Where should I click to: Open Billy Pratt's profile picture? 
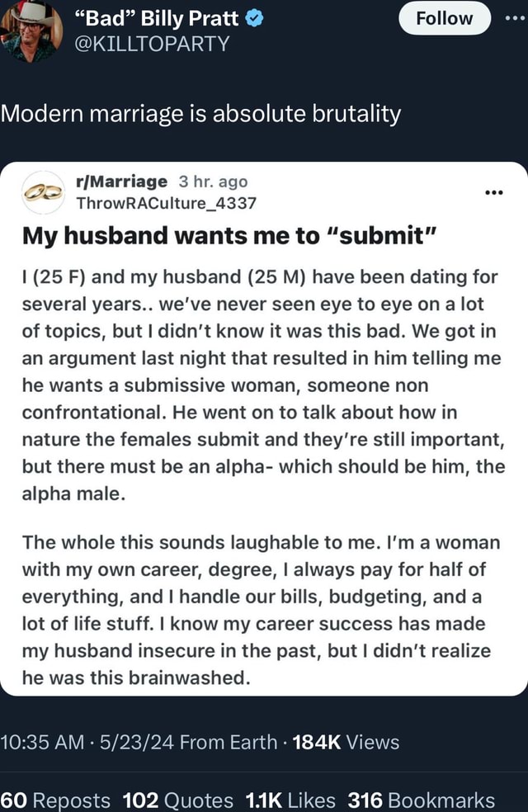(x=31, y=31)
